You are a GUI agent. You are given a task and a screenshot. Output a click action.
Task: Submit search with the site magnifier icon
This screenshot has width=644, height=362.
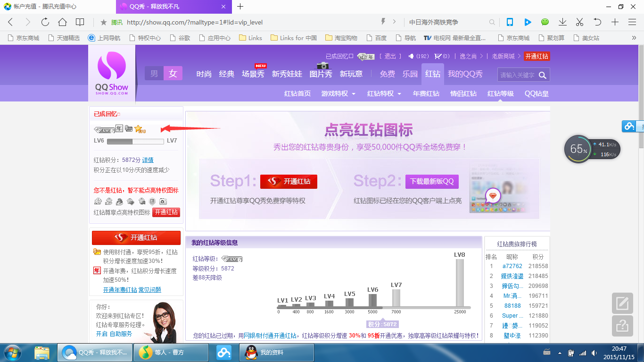(543, 75)
